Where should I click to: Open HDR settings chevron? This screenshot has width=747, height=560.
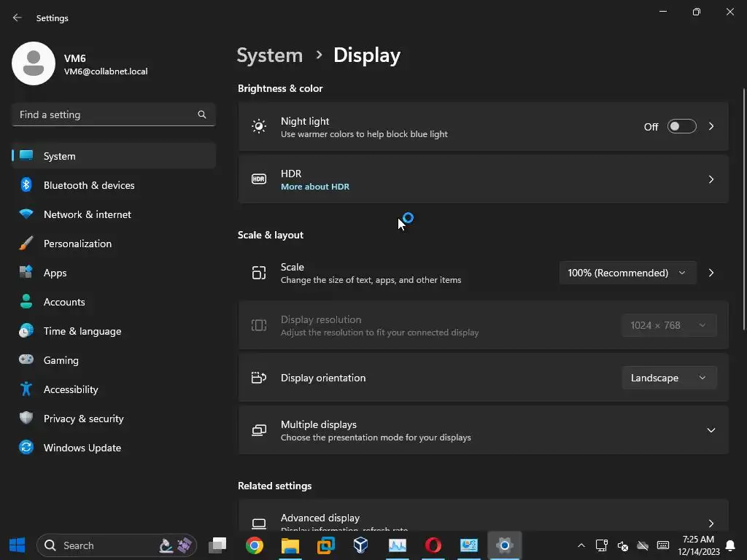pyautogui.click(x=711, y=179)
